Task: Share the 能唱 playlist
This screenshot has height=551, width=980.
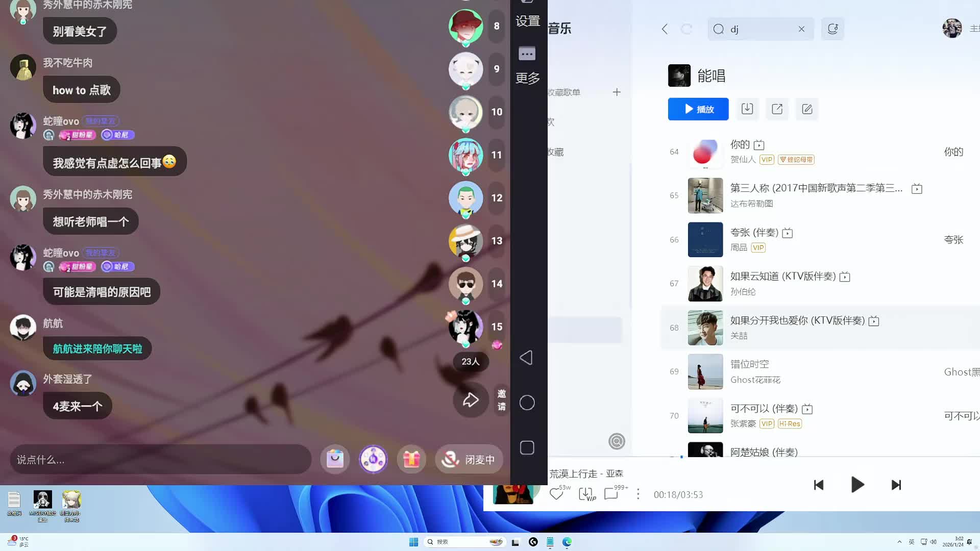Action: [x=777, y=109]
